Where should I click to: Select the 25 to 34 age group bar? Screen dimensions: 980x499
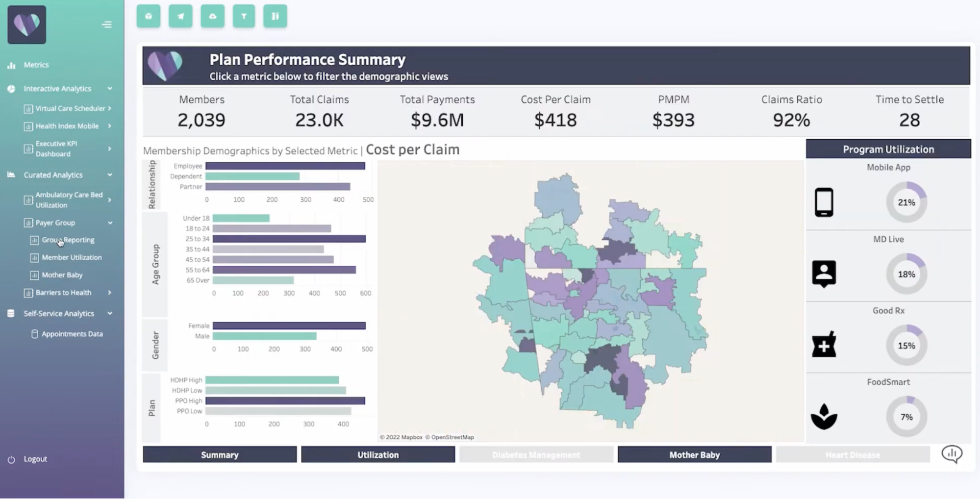[289, 239]
